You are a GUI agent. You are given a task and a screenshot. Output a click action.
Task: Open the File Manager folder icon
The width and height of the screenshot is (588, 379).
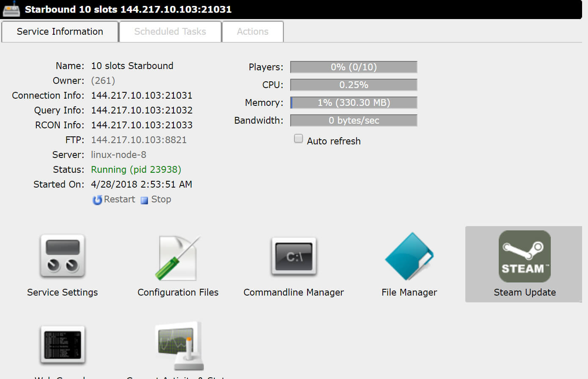coord(409,257)
